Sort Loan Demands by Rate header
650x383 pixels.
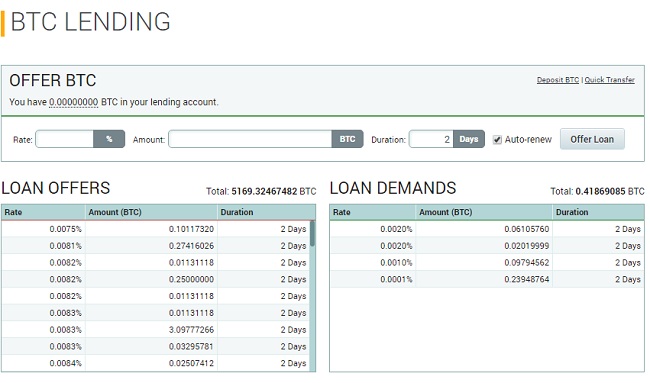(x=373, y=212)
